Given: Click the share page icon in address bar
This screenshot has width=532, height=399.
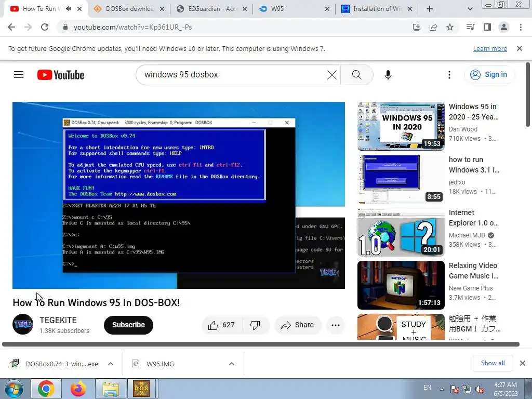Looking at the screenshot, I should [x=433, y=27].
